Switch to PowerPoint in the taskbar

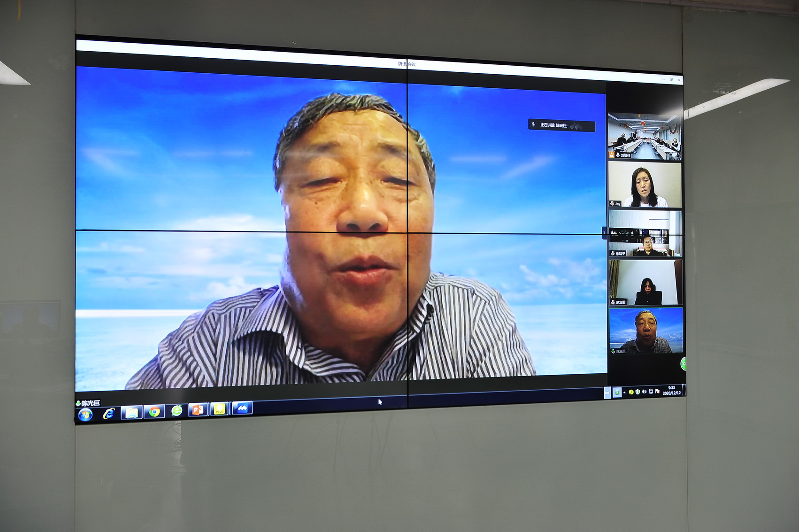(198, 410)
